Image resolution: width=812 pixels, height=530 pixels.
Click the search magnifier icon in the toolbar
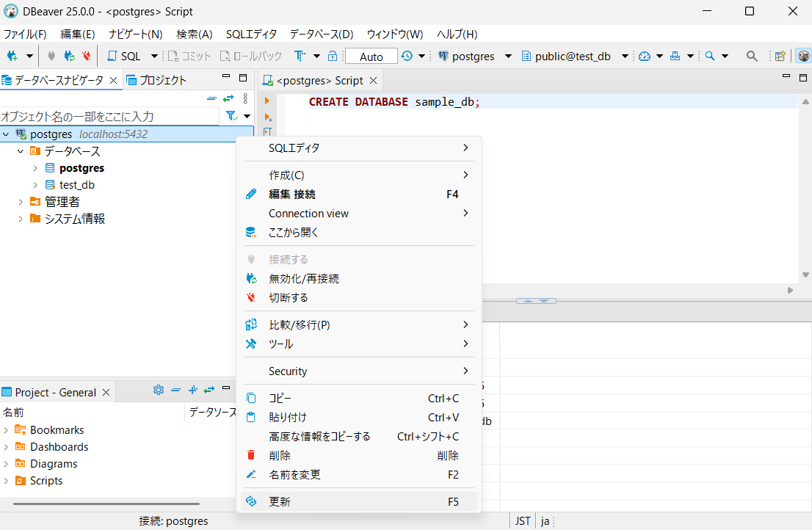(x=752, y=56)
